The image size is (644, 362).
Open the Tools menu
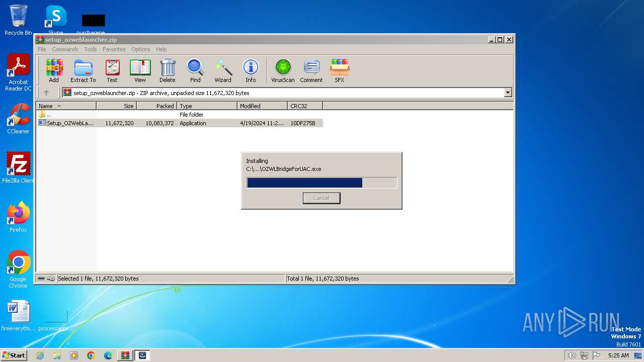pos(91,49)
